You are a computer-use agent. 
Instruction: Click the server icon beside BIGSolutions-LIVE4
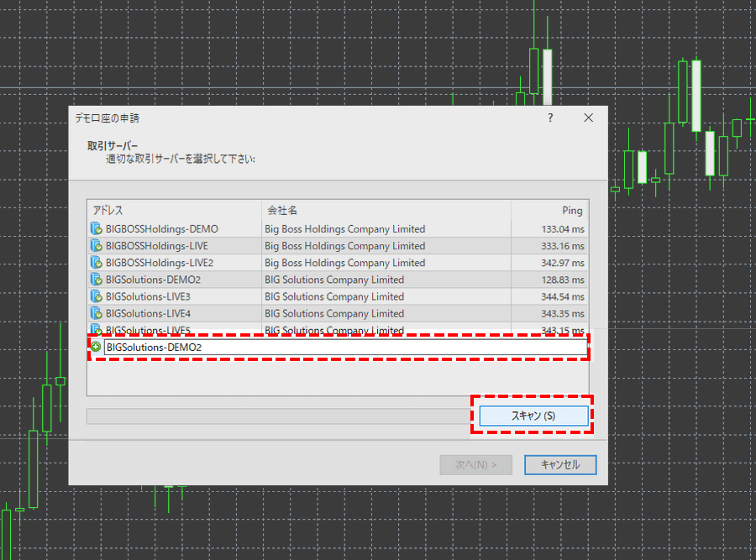[x=96, y=313]
